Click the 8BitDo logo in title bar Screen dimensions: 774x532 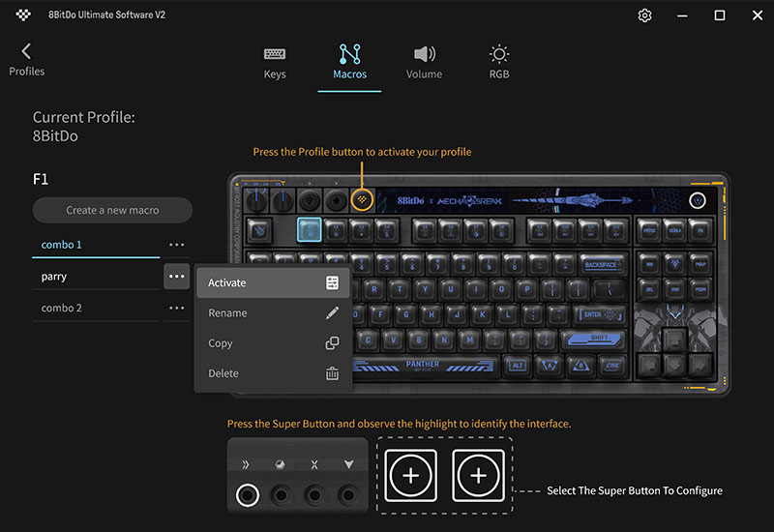tap(23, 15)
